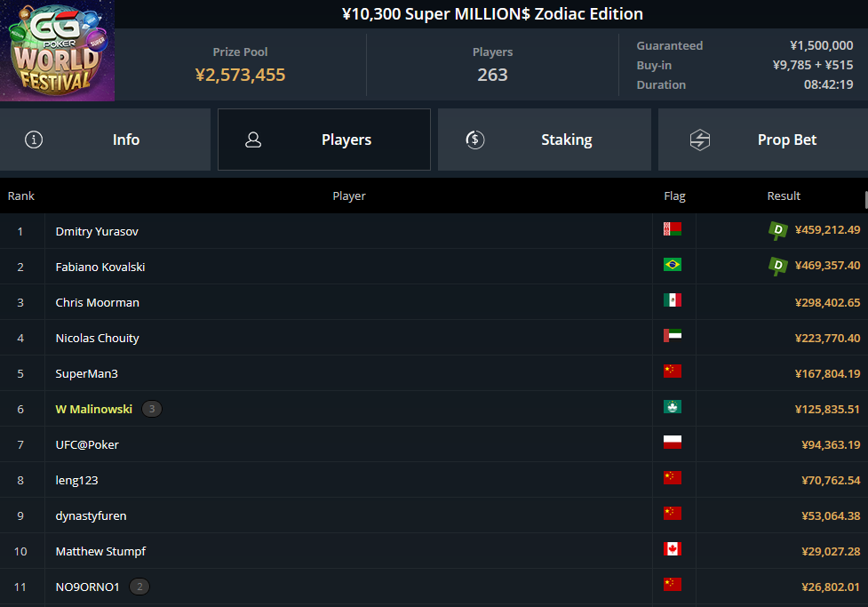The image size is (868, 607).
Task: Click Dmitry Yurasov's green deal badge
Action: (777, 230)
